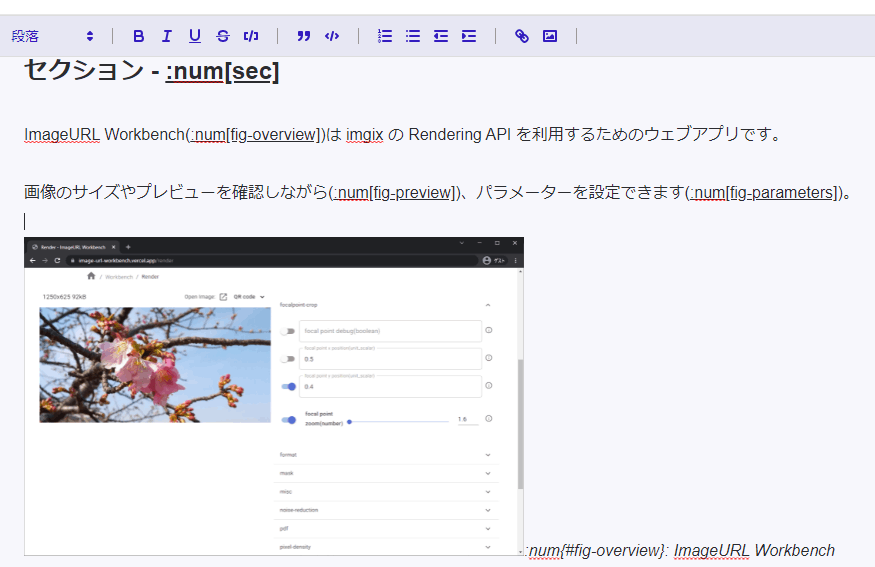
Task: Click the cherry blossom preview image
Action: click(155, 365)
